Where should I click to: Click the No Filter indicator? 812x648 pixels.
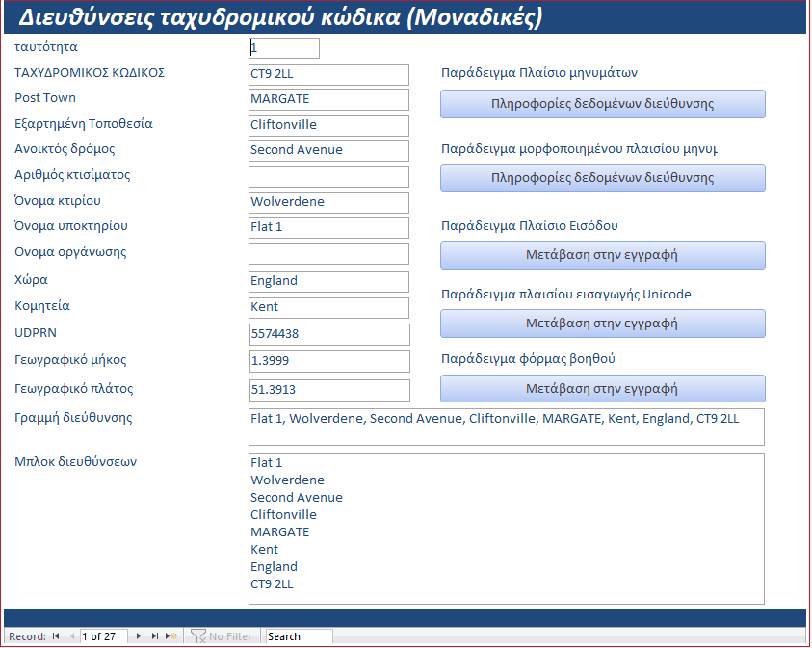click(222, 636)
